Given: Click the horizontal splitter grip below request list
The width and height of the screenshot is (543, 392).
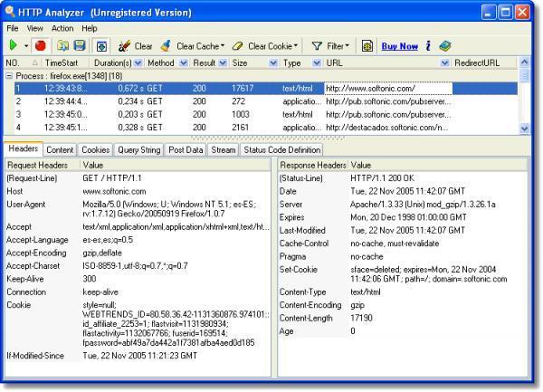Looking at the screenshot, I should coord(267,138).
